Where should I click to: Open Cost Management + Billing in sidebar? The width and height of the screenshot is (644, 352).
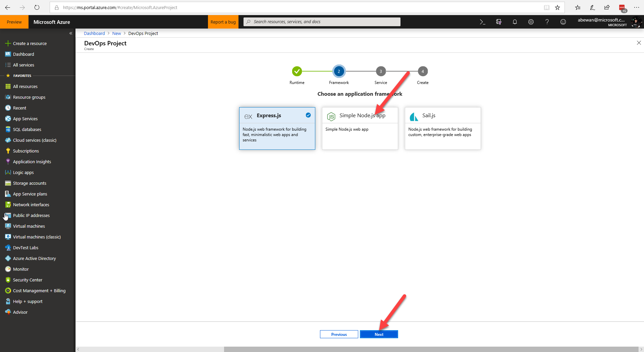click(39, 291)
